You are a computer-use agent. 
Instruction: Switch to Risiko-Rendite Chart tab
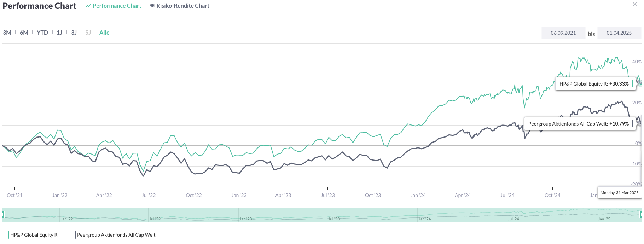182,6
